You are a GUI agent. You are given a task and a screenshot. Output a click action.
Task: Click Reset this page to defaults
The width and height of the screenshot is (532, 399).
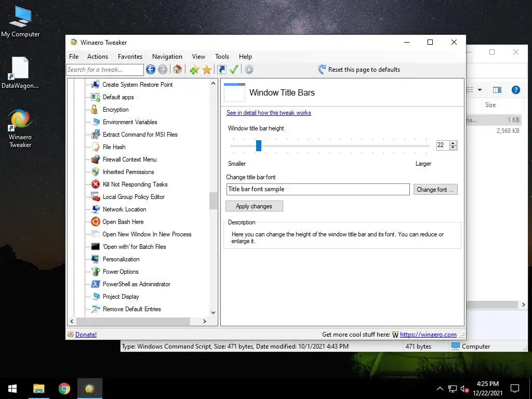point(360,70)
